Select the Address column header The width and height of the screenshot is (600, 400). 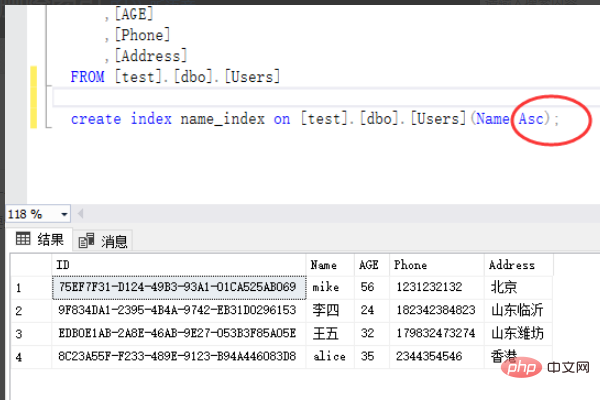pos(519,265)
